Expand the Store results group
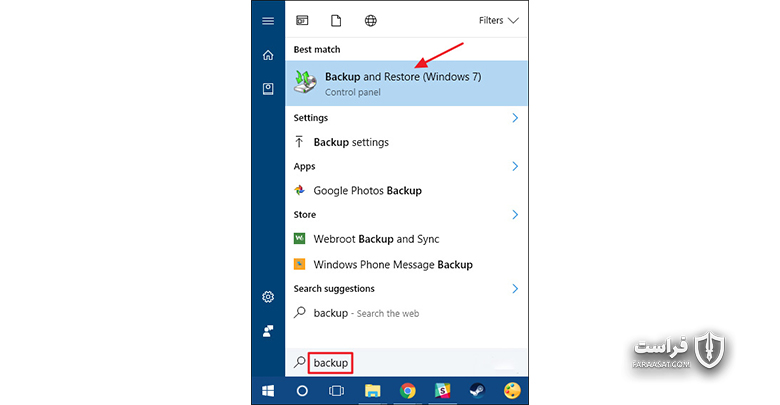The image size is (780, 405). click(515, 214)
